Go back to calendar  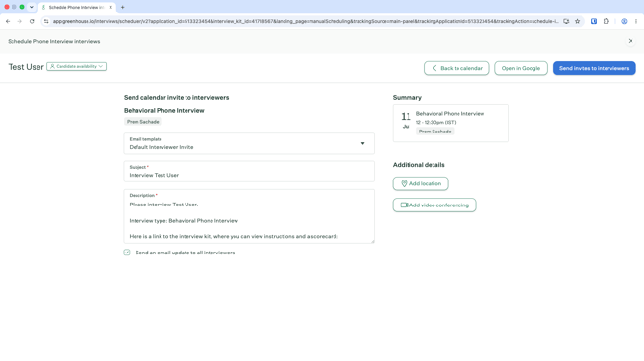(457, 68)
